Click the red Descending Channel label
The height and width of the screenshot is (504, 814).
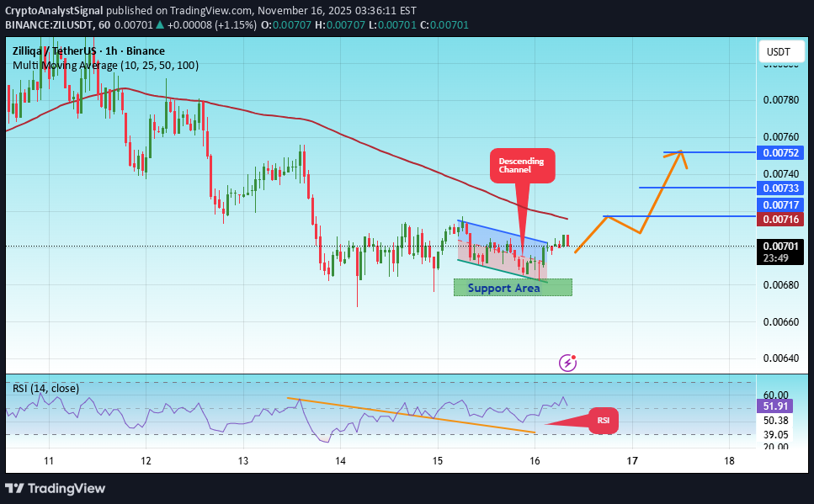pyautogui.click(x=521, y=166)
